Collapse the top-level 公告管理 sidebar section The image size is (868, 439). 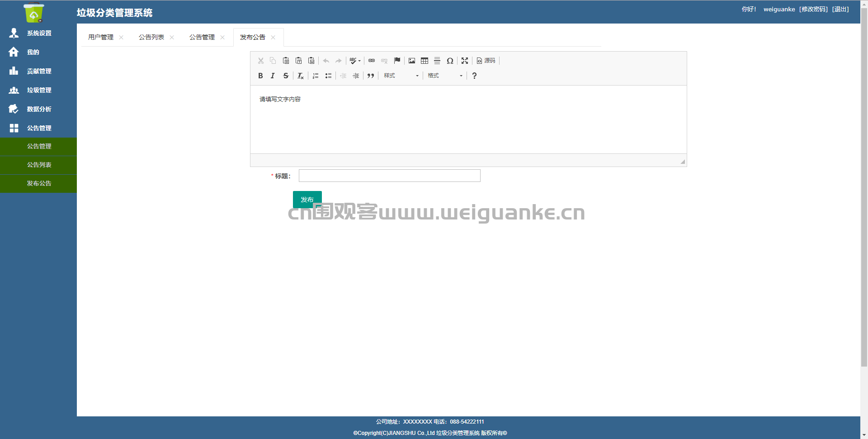38,128
